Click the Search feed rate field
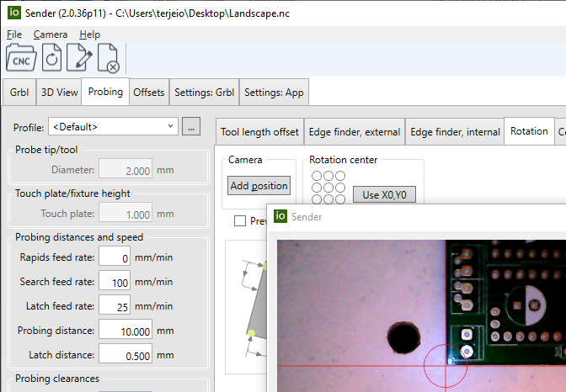566x392 pixels. point(115,281)
